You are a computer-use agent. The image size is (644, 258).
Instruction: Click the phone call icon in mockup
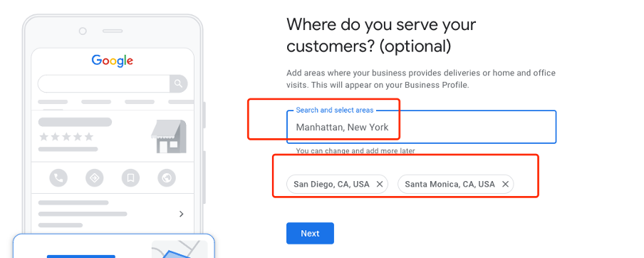(58, 178)
